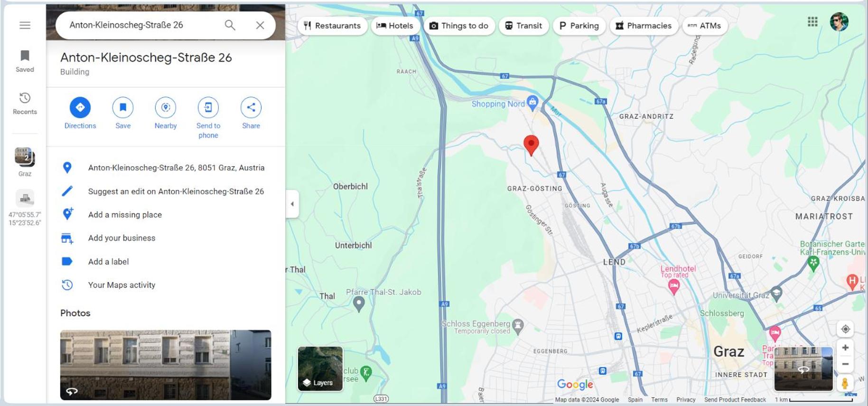
Task: Open the hamburger main menu
Action: coord(25,25)
